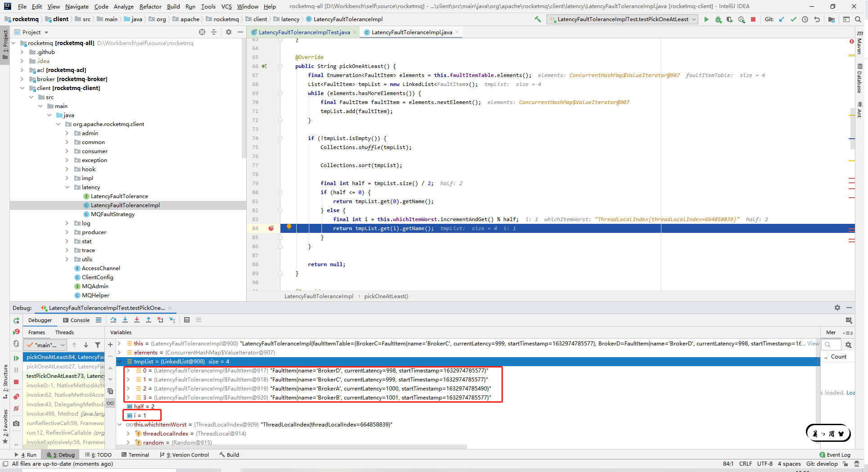Stop the running debug session
The image size is (868, 472).
coord(753,19)
